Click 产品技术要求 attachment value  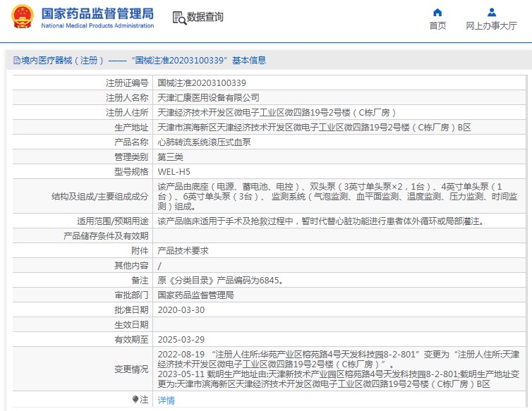183,251
